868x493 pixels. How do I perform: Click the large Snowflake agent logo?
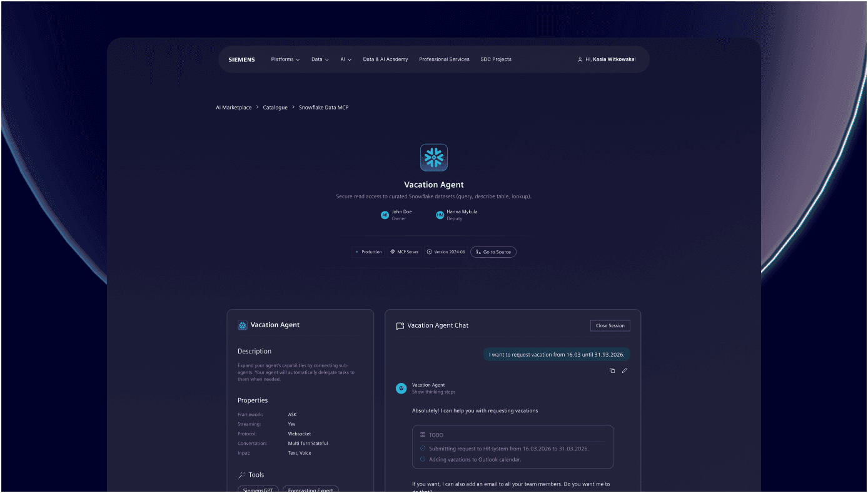434,158
